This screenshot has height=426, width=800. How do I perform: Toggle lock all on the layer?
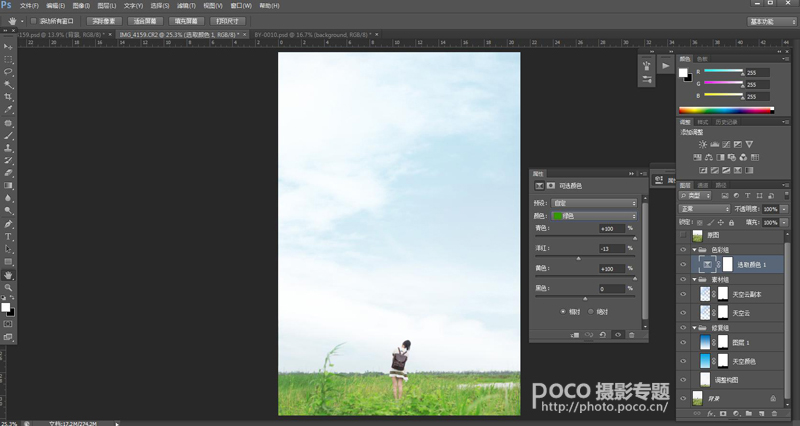click(x=732, y=223)
